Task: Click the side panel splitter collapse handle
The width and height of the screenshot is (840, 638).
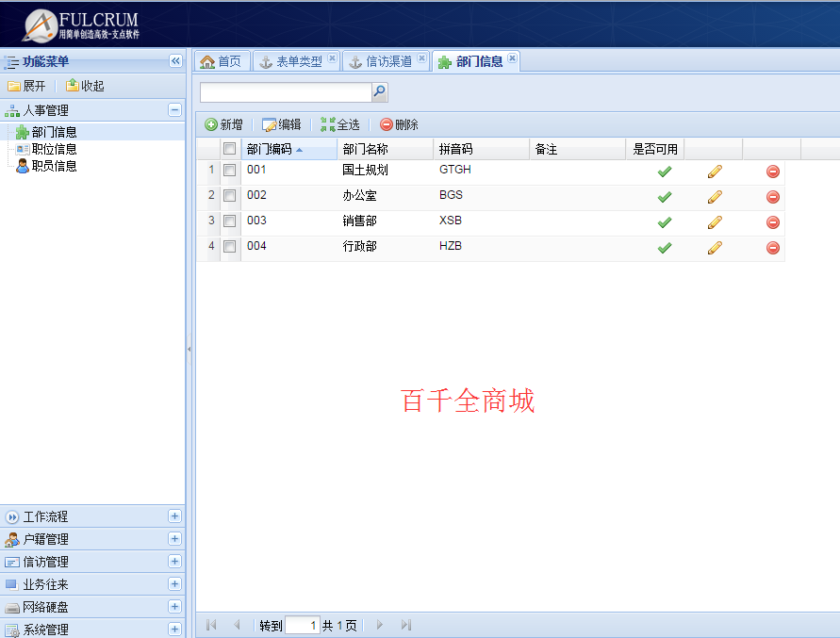Action: 189,349
